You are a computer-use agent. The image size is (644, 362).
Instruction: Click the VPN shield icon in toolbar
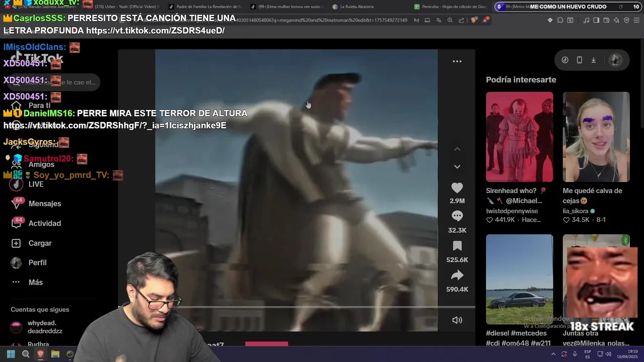click(x=626, y=20)
